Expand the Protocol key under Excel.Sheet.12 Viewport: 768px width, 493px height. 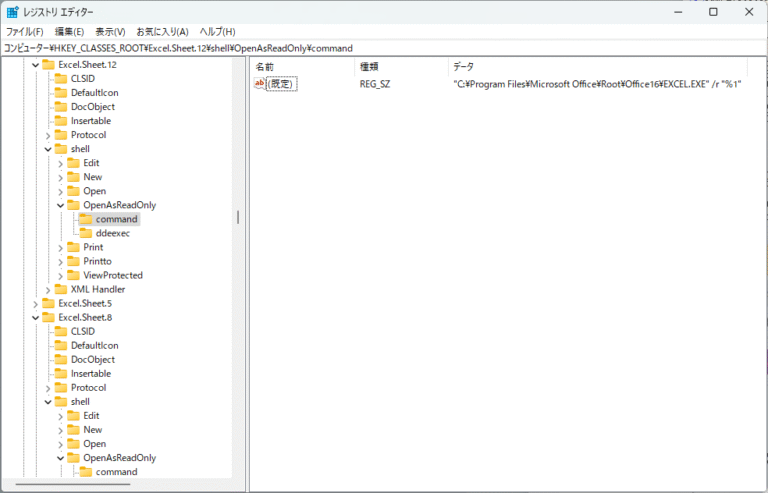tap(48, 135)
